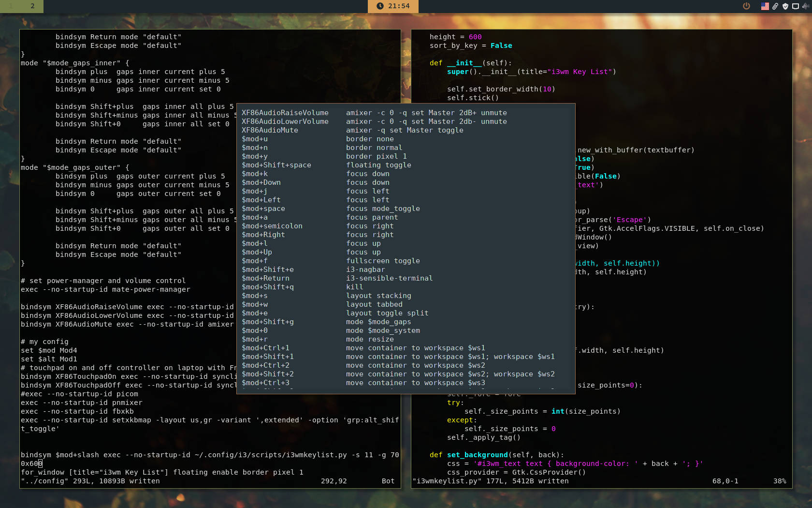Click the 21:54 time in the top bar
This screenshot has height=508, width=812.
399,6
